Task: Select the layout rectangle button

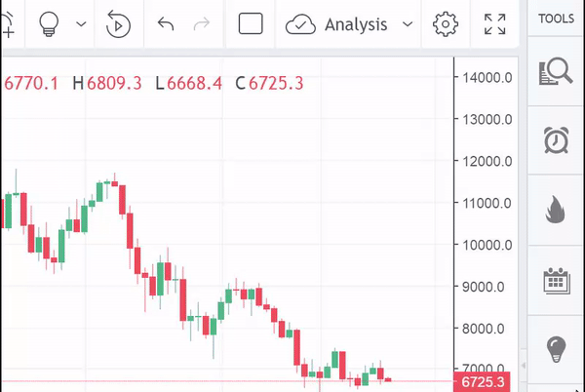Action: 251,24
